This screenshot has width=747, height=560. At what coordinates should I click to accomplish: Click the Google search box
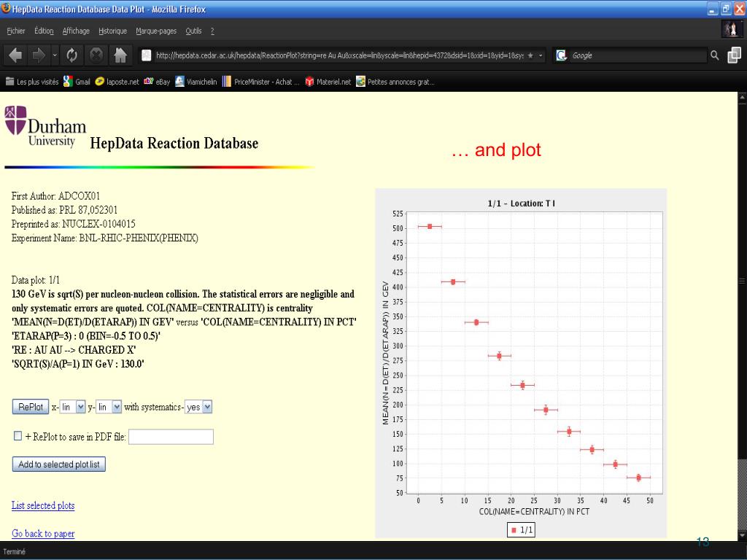[638, 55]
